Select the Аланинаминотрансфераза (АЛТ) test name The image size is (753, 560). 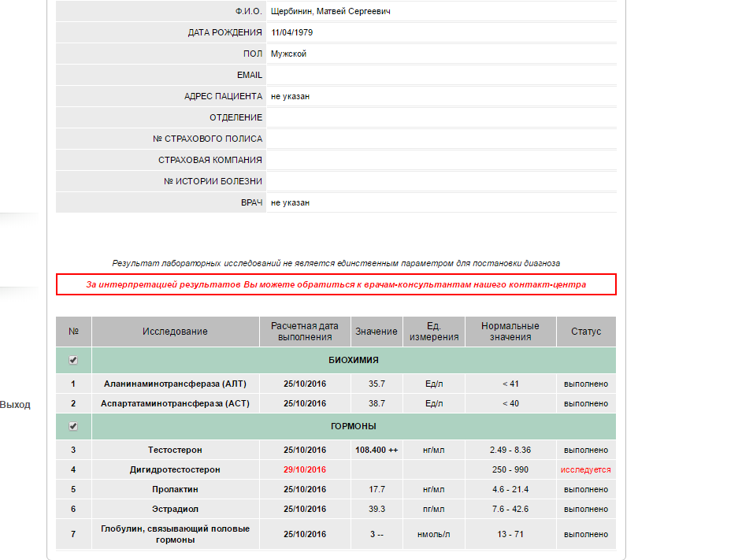[175, 384]
